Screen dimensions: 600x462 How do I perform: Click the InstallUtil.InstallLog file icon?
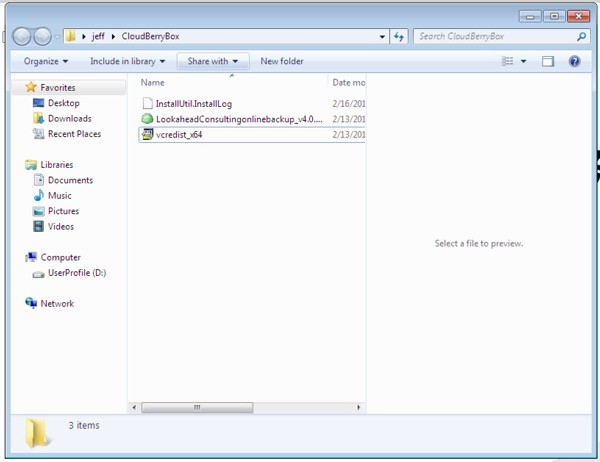(147, 103)
